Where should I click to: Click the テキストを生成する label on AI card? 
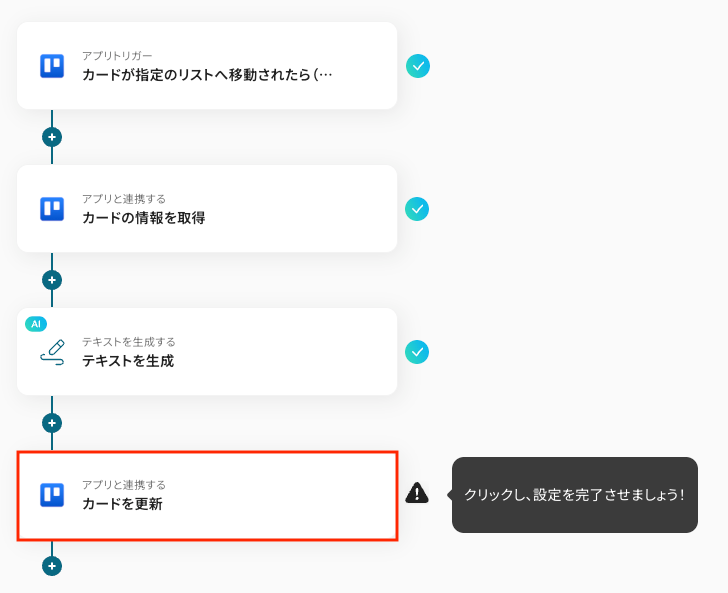click(x=131, y=342)
